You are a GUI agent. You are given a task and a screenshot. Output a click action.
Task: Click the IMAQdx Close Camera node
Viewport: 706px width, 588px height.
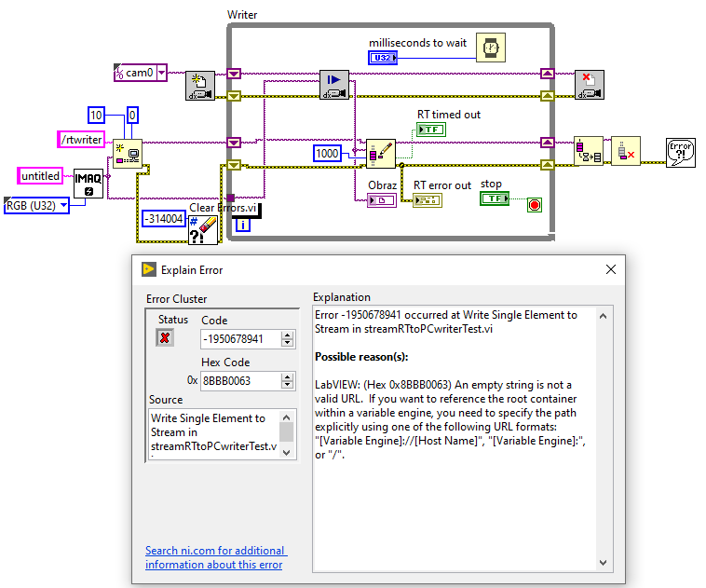(x=590, y=85)
